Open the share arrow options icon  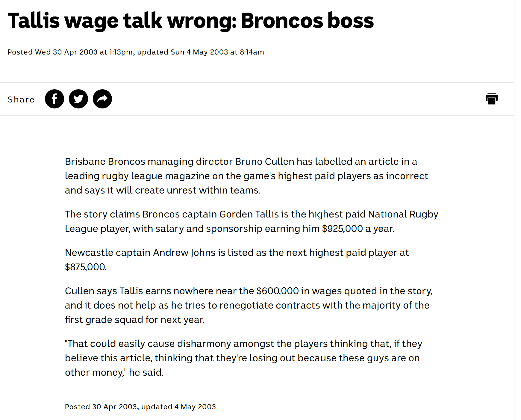(x=102, y=99)
